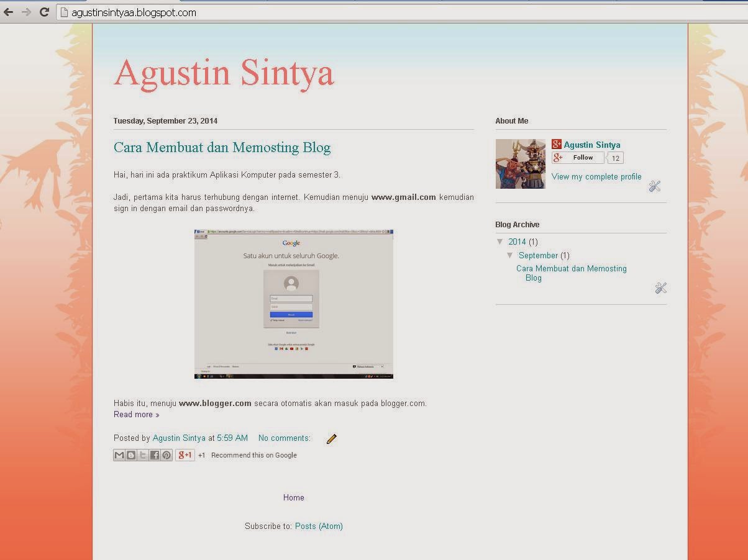Click the Google+ icon beside Agustin Sintya
Image resolution: width=748 pixels, height=560 pixels.
pyautogui.click(x=557, y=145)
